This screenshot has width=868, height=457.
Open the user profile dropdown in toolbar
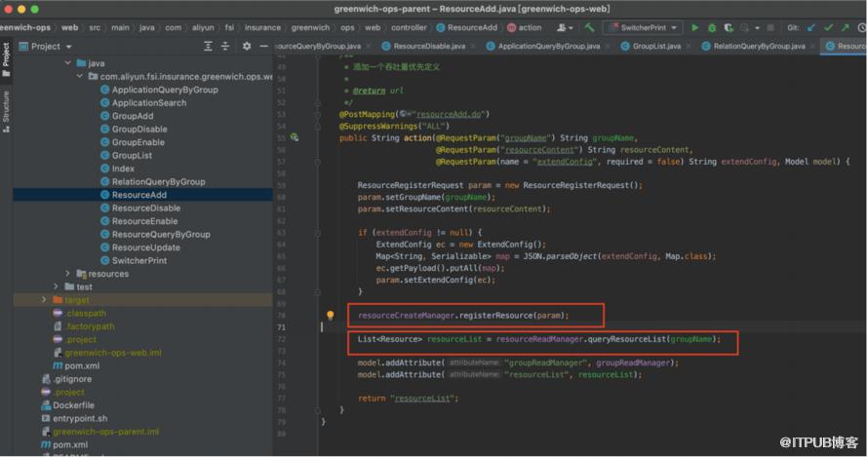(565, 27)
